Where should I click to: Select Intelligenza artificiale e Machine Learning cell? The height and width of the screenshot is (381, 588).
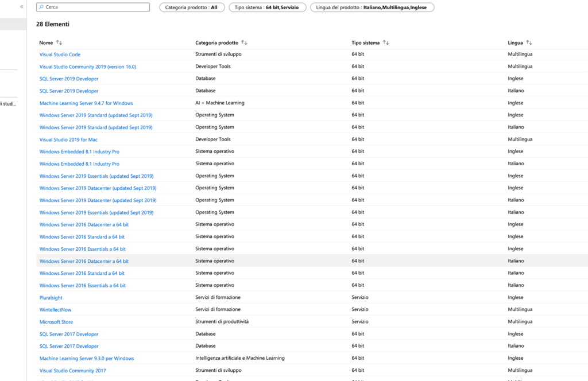(240, 358)
